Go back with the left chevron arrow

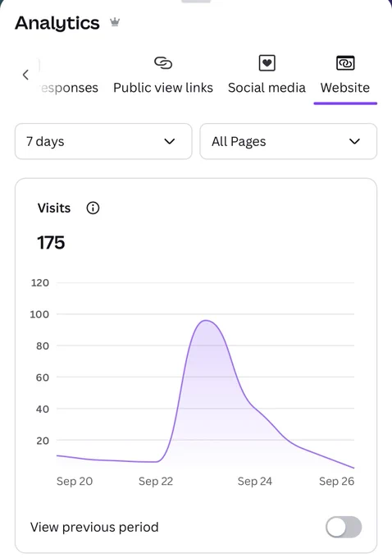(25, 75)
